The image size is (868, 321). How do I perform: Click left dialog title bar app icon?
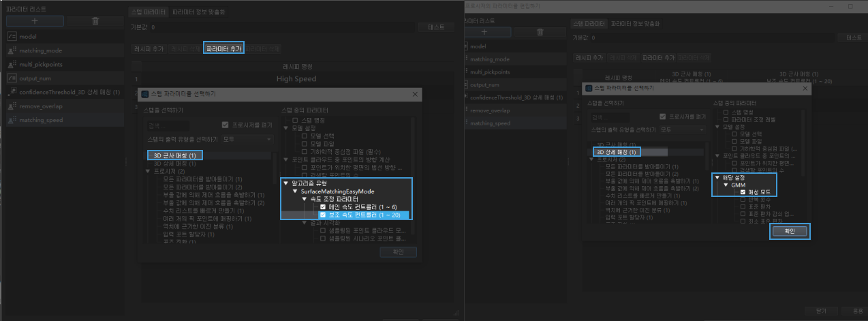click(x=144, y=93)
